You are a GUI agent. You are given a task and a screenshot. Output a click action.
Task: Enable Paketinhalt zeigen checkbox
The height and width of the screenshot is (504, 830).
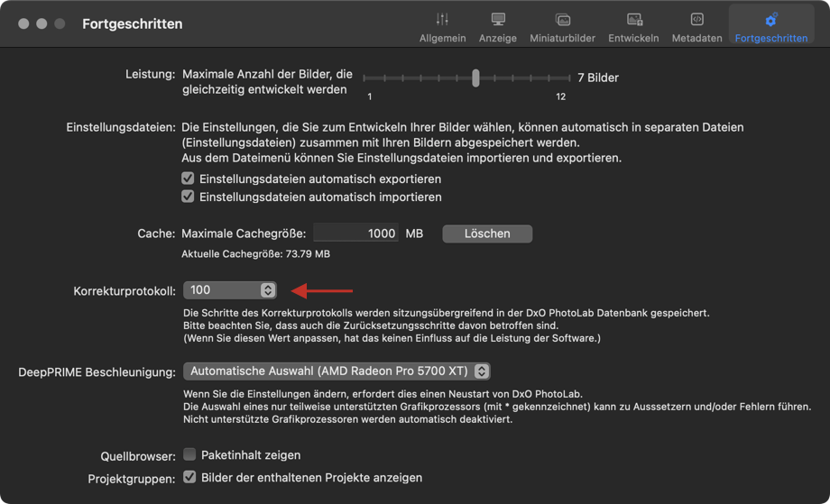(189, 454)
